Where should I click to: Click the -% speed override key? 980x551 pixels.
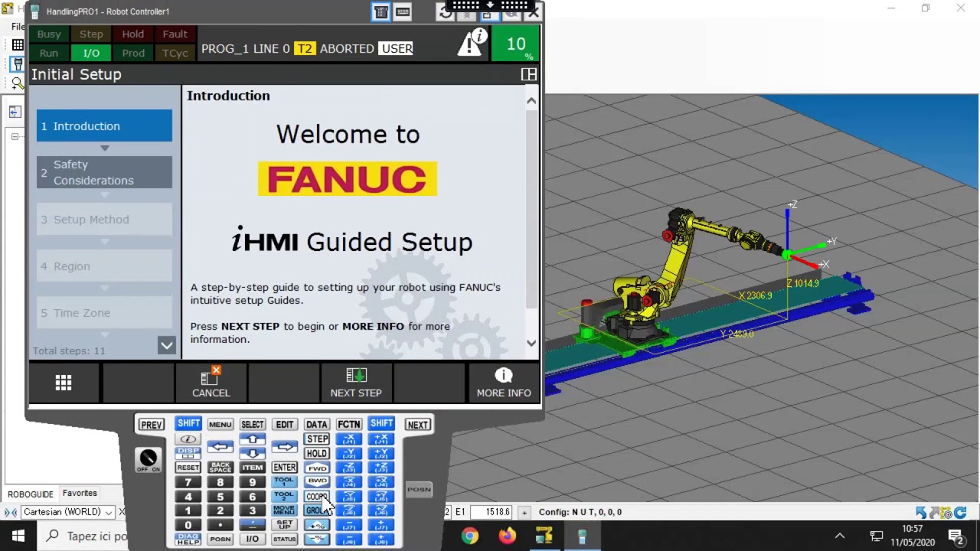coord(316,539)
